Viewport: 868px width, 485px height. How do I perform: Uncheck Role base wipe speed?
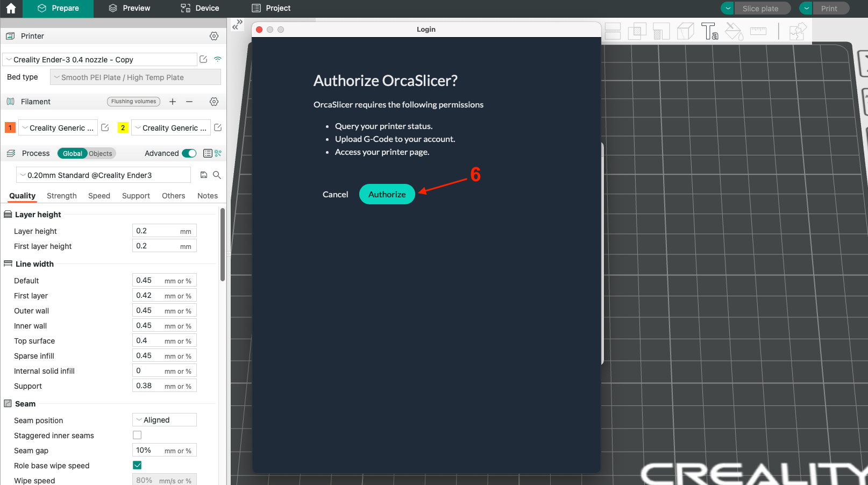pos(137,465)
